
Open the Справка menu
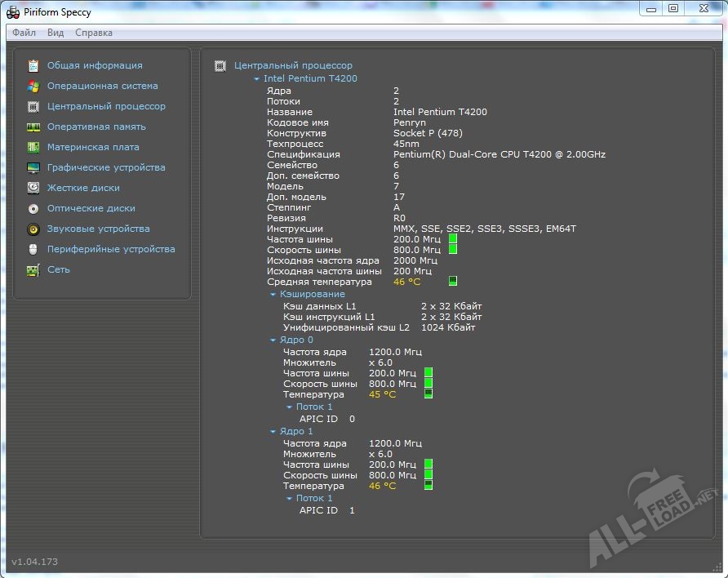pyautogui.click(x=94, y=33)
